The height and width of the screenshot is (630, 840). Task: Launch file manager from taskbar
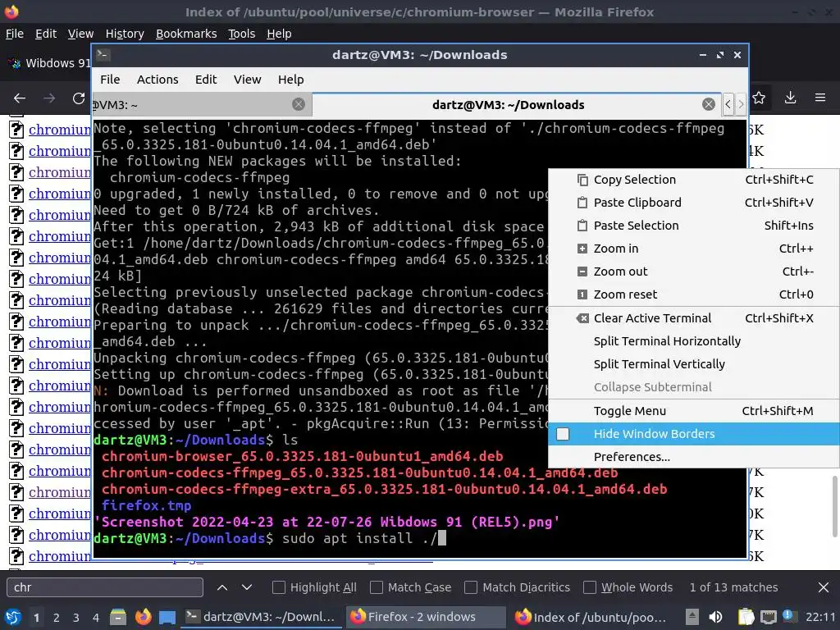coord(118,617)
